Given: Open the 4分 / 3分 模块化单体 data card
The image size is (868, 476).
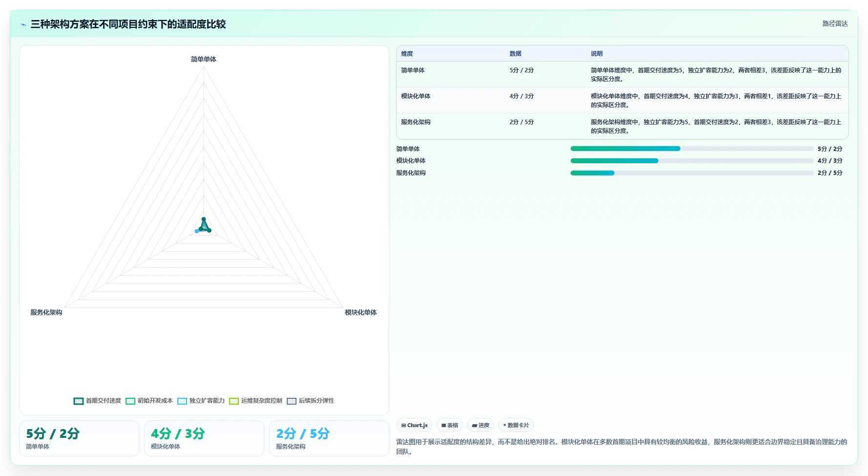Looking at the screenshot, I should 204,438.
